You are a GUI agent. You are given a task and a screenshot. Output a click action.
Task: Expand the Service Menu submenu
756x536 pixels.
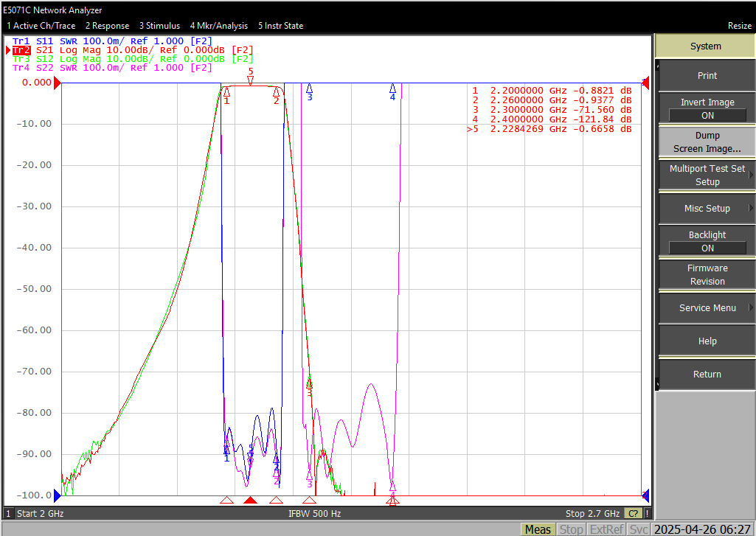(707, 308)
